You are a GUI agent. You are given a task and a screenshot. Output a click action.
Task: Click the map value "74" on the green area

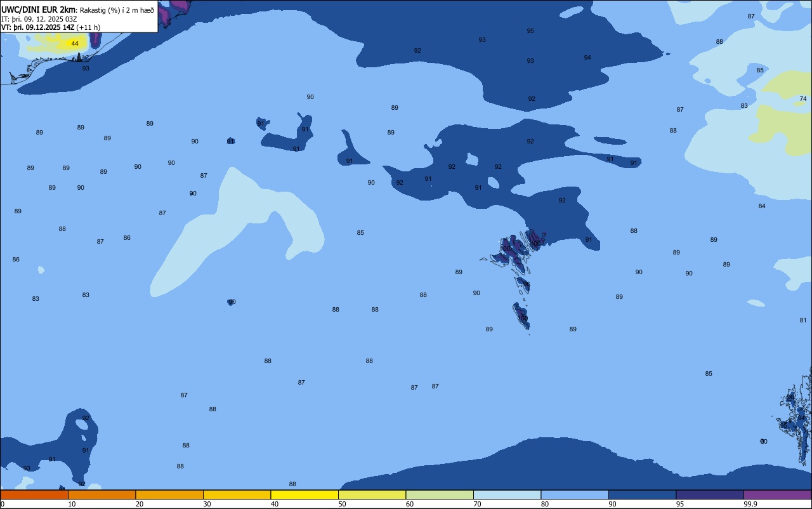coord(803,98)
